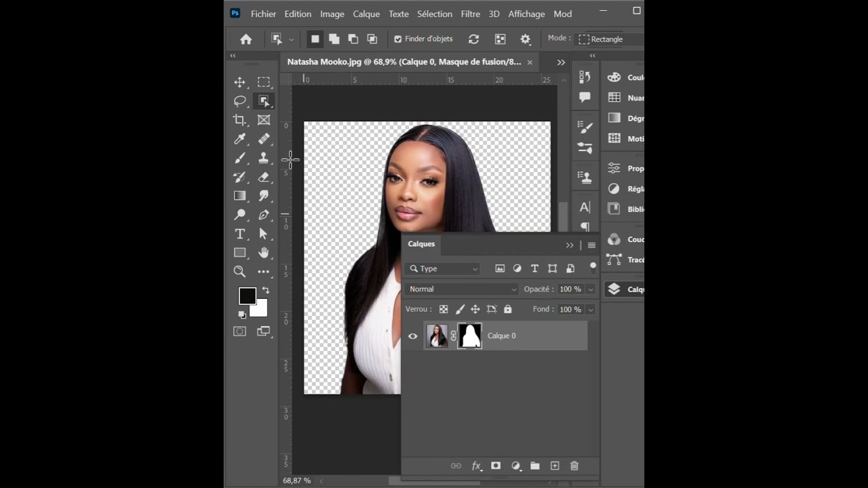Select the Frame tool

264,120
